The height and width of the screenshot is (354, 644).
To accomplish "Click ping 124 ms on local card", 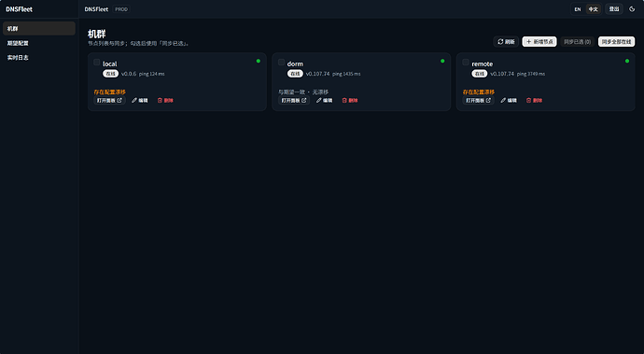I will 151,74.
